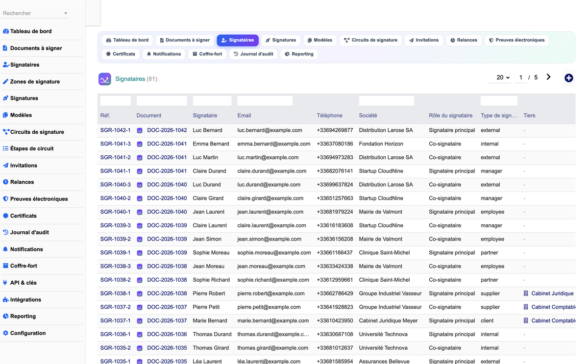The width and height of the screenshot is (588, 364).
Task: Sort by the Réf. column header
Action: pos(105,116)
